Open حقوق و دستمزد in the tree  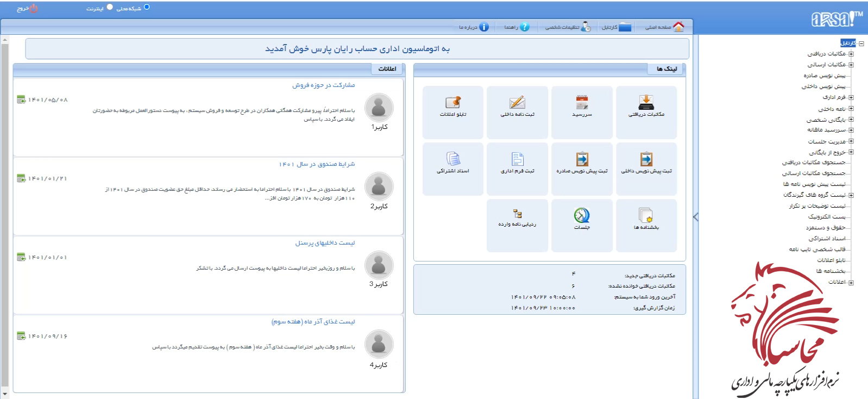click(x=826, y=228)
